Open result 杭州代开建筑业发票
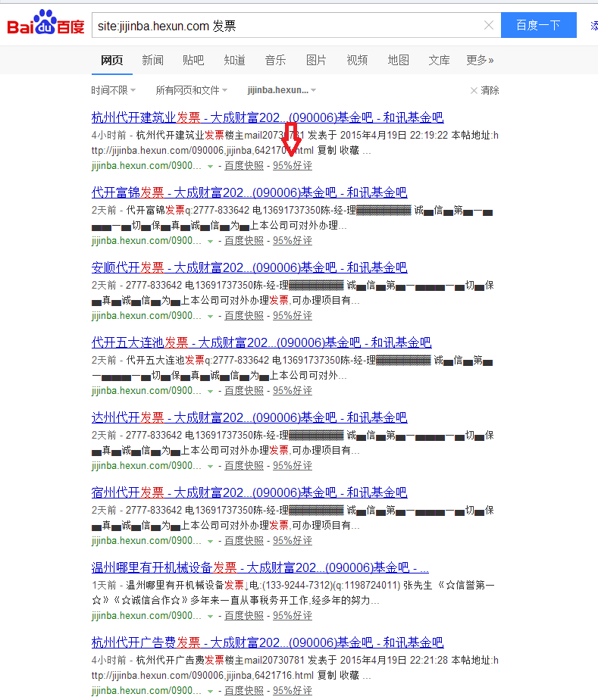The height and width of the screenshot is (700, 598). coord(268,117)
